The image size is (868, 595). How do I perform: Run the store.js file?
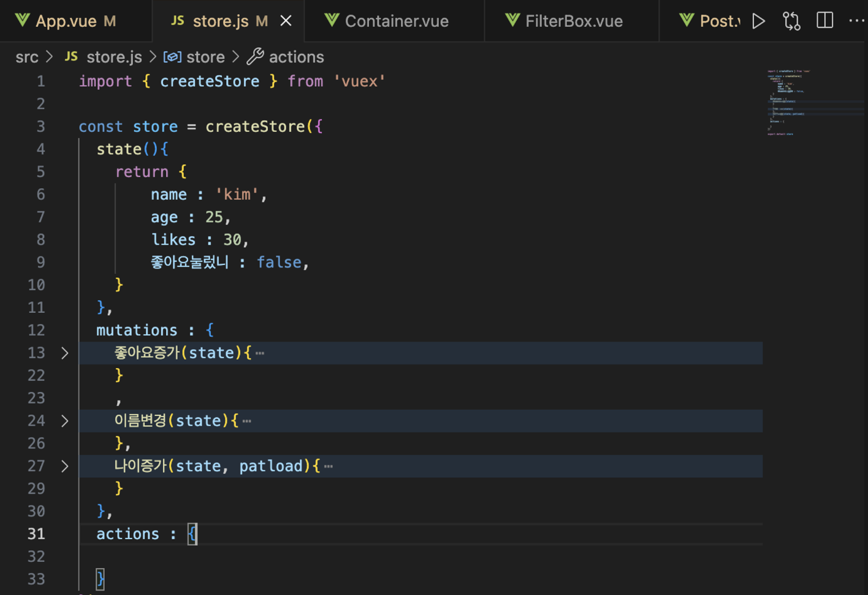(x=758, y=20)
